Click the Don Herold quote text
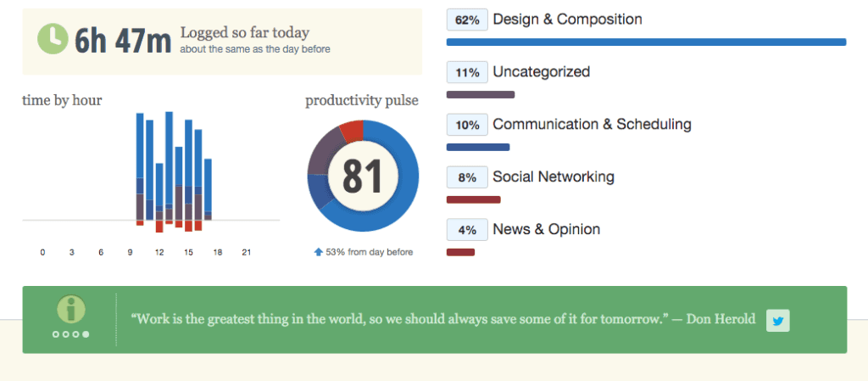The image size is (868, 381). click(442, 320)
